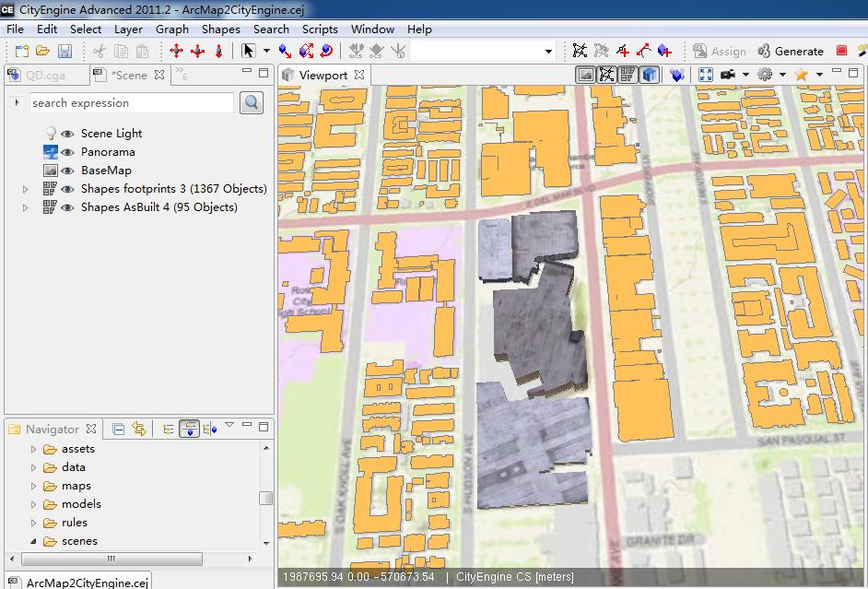Open the Scripts menu

[320, 29]
